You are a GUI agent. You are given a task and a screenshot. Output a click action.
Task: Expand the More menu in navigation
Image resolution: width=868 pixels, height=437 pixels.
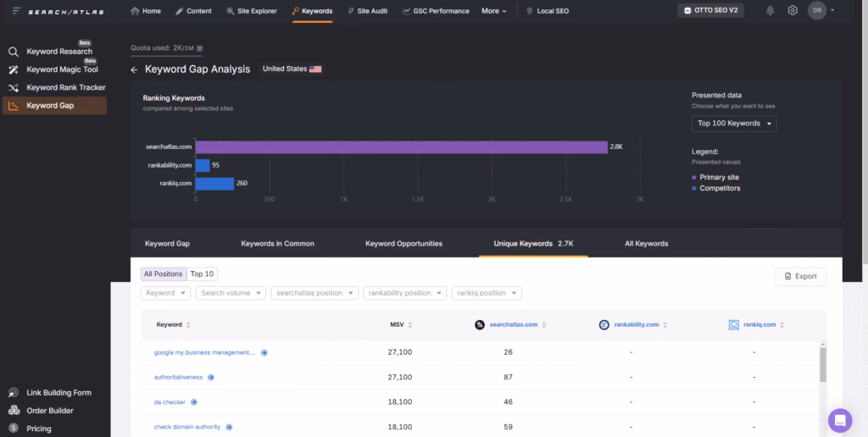(x=494, y=11)
